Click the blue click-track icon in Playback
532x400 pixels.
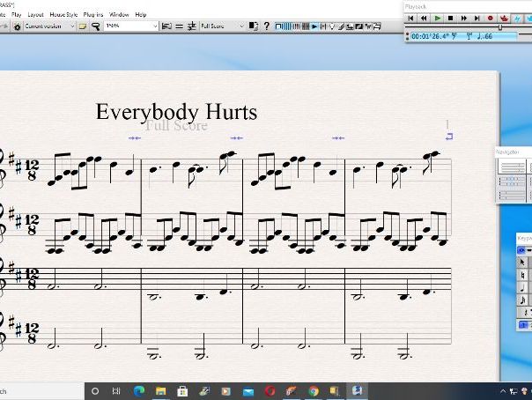pos(517,19)
